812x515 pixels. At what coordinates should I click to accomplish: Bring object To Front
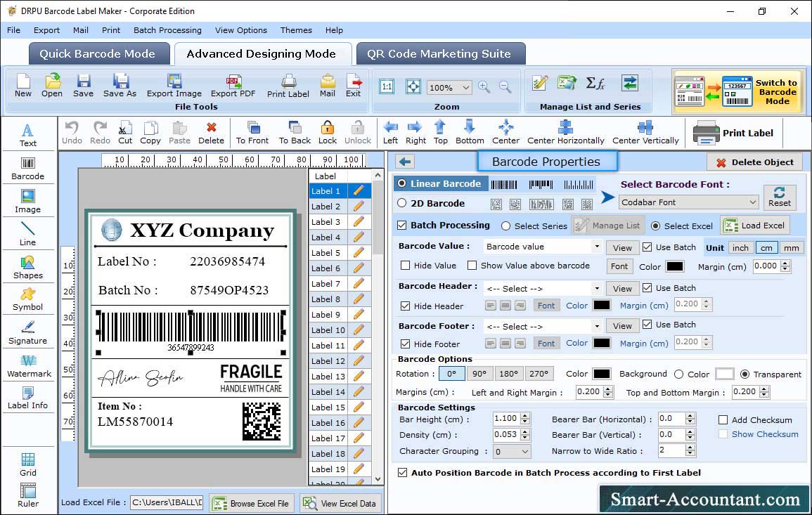[252, 133]
